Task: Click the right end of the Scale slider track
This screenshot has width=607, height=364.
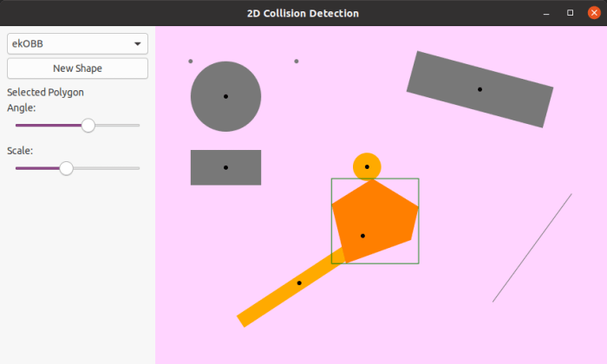Action: [x=138, y=168]
